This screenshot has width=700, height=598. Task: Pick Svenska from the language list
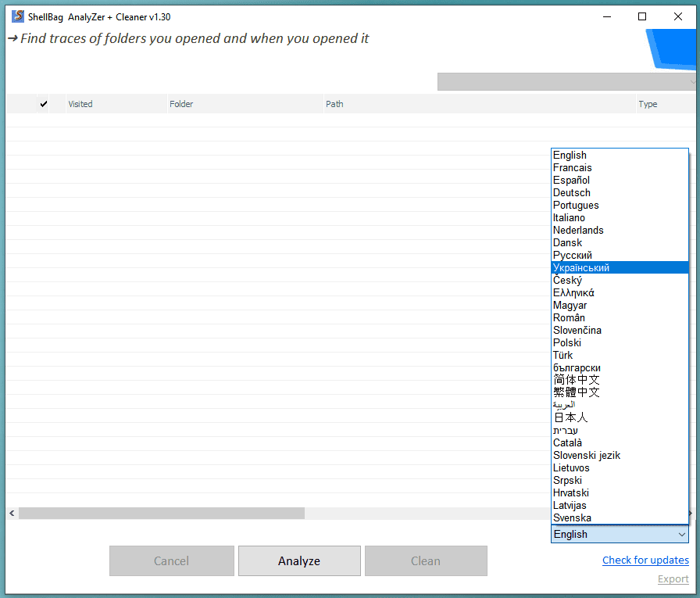coord(620,517)
